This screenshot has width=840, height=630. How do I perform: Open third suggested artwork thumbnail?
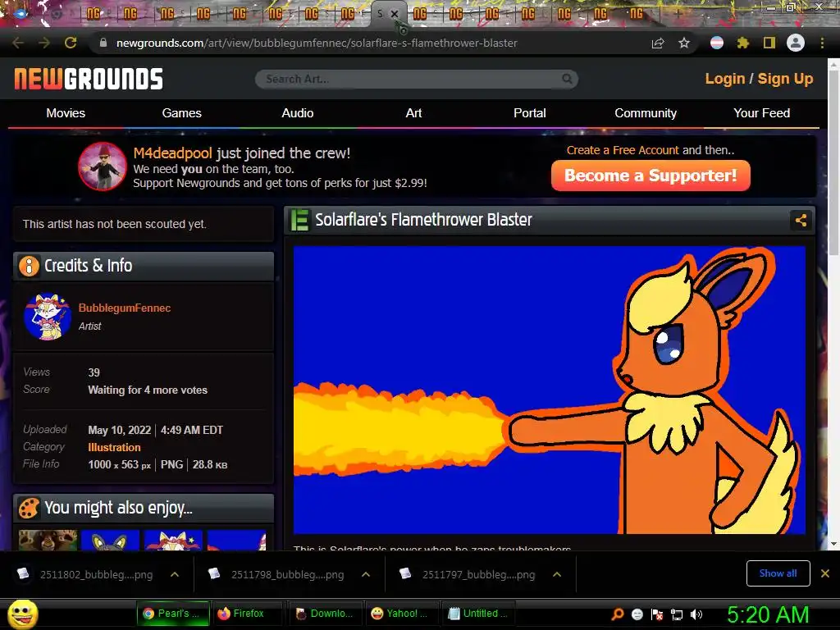[x=174, y=540]
